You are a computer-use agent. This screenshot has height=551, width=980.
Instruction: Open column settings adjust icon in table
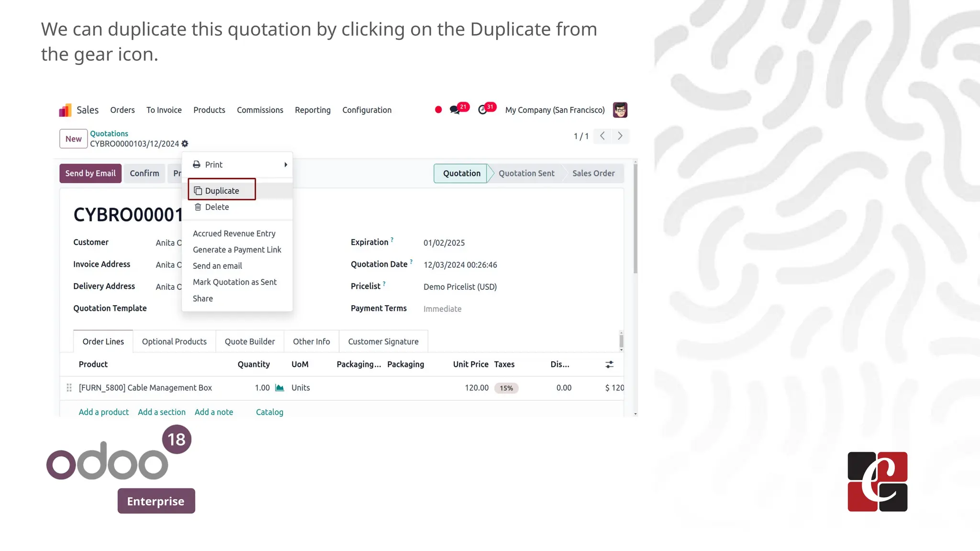coord(609,364)
